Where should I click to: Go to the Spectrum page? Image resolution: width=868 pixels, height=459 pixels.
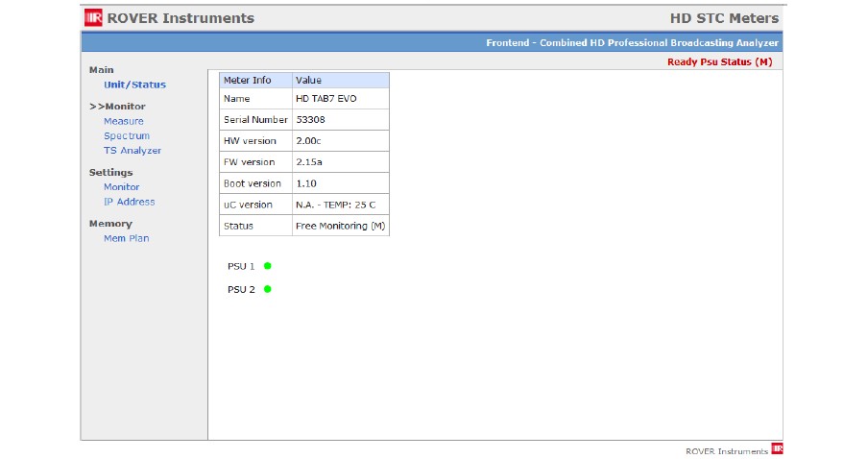(126, 135)
